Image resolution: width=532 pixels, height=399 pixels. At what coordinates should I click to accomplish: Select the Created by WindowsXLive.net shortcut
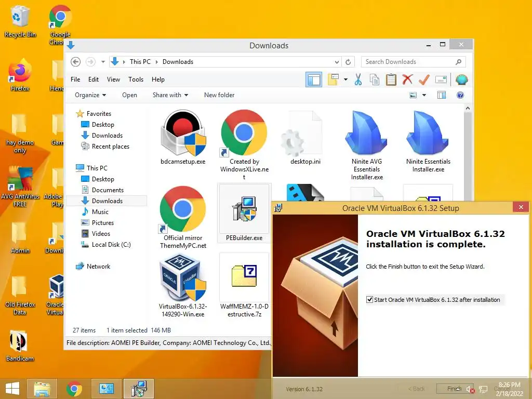tap(244, 145)
